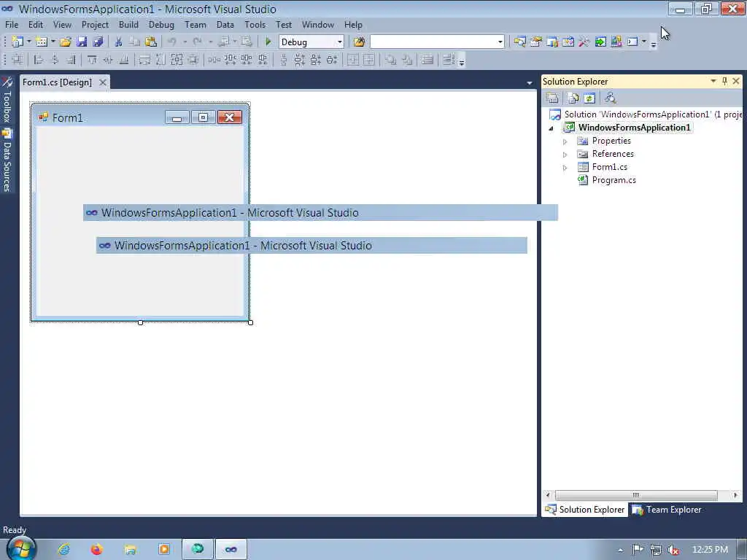Open the Debug configuration dropdown
The image size is (747, 560).
[x=340, y=42]
